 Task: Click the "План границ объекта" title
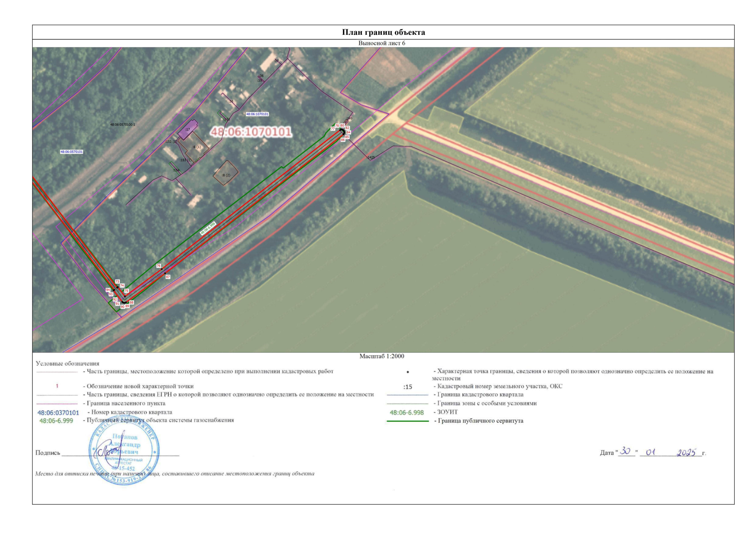[383, 32]
